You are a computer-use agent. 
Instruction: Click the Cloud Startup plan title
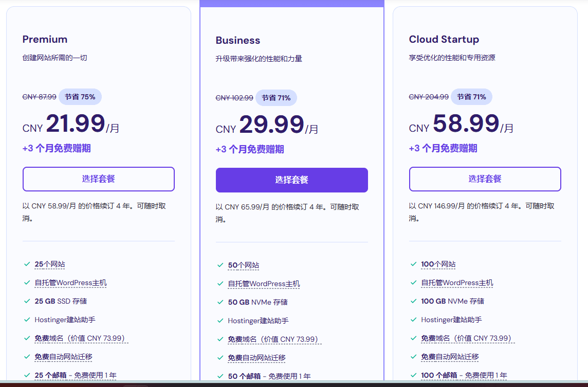coord(444,40)
